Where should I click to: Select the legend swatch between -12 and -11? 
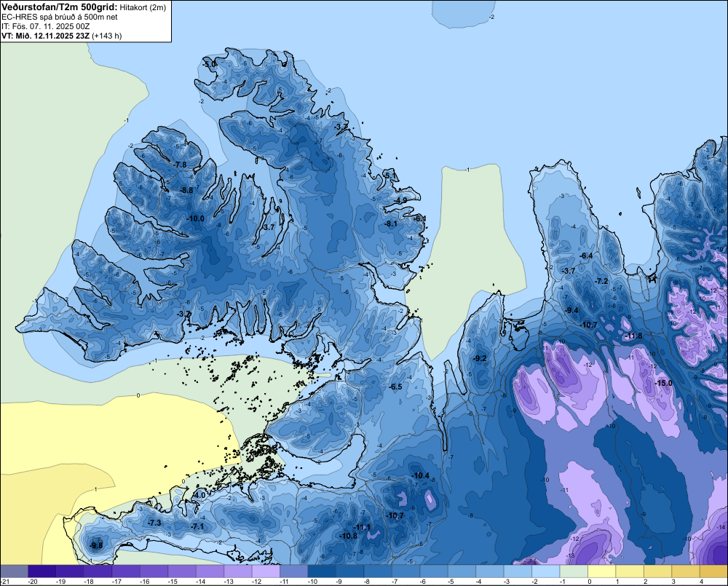coord(266,571)
